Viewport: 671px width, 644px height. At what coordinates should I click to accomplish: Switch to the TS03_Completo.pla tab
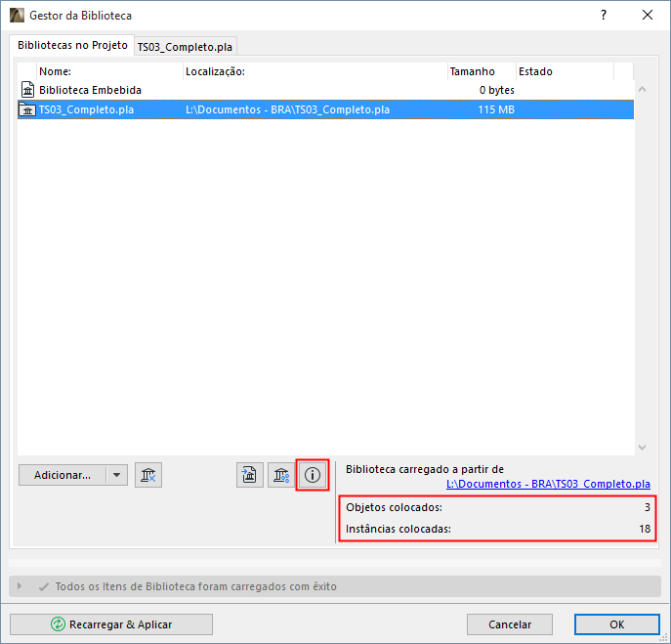point(185,47)
